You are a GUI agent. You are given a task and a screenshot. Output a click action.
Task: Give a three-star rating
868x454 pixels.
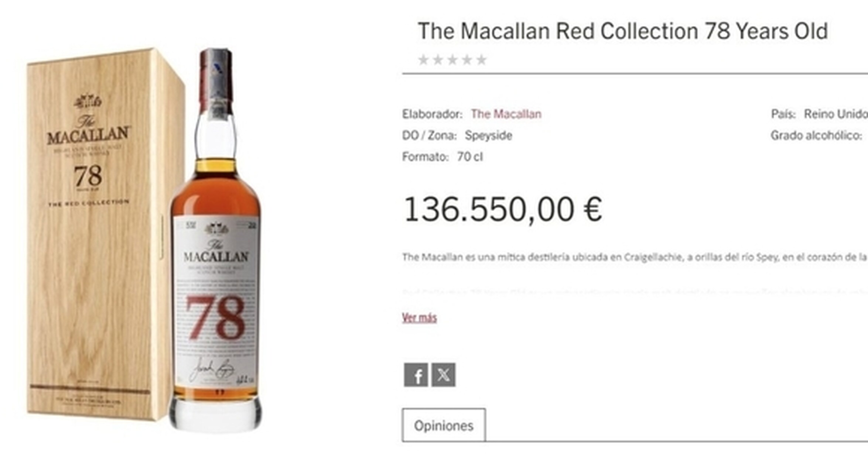452,59
